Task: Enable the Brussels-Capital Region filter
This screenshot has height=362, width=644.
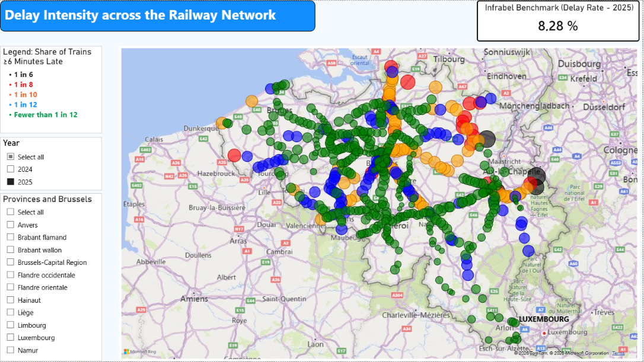Action: (x=11, y=262)
